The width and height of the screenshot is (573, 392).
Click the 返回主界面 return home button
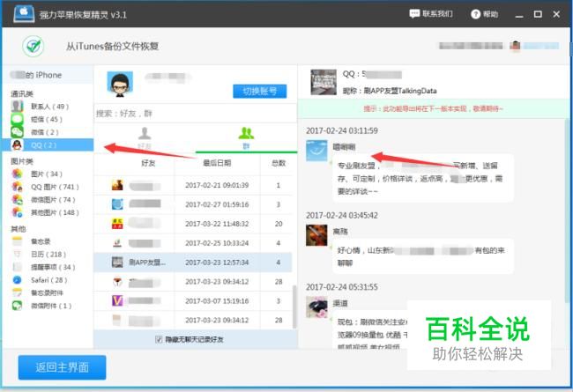click(x=62, y=367)
